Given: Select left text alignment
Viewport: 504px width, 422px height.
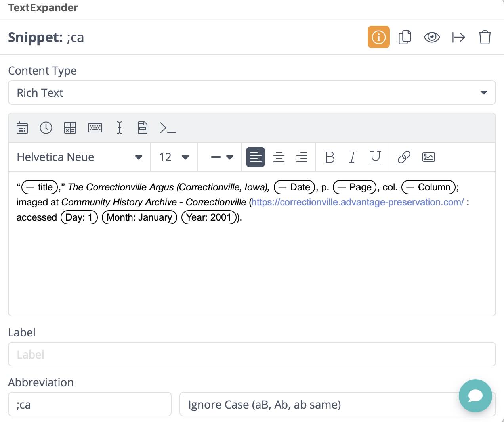Looking at the screenshot, I should click(x=256, y=157).
